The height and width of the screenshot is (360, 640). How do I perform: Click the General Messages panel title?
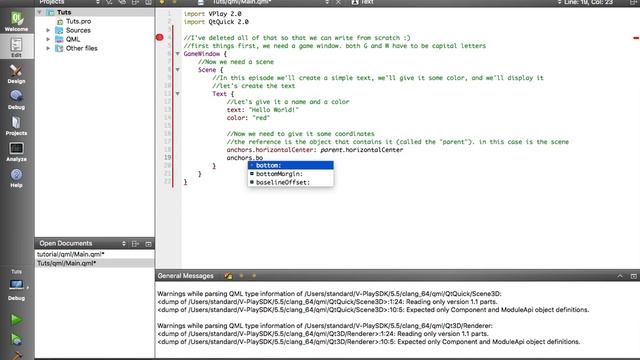pyautogui.click(x=186, y=276)
